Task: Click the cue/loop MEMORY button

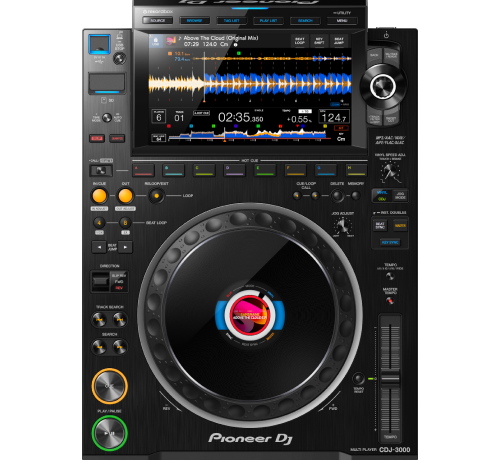Action: [x=356, y=196]
